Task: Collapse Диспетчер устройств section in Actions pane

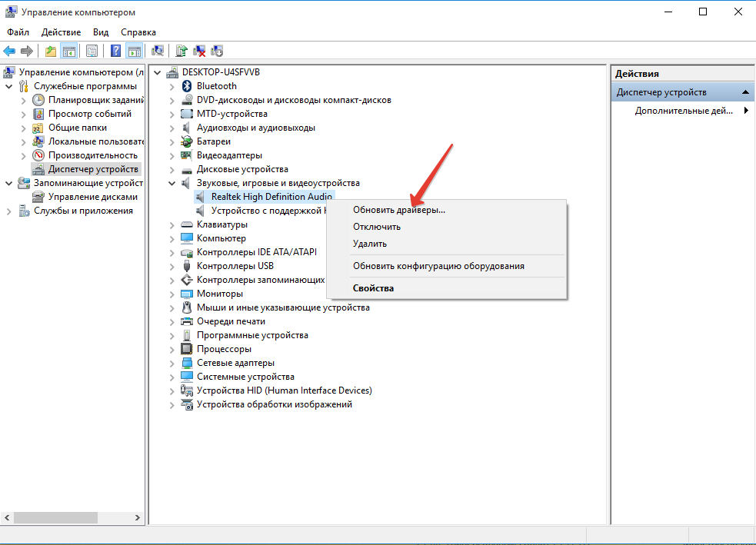Action: 745,92
